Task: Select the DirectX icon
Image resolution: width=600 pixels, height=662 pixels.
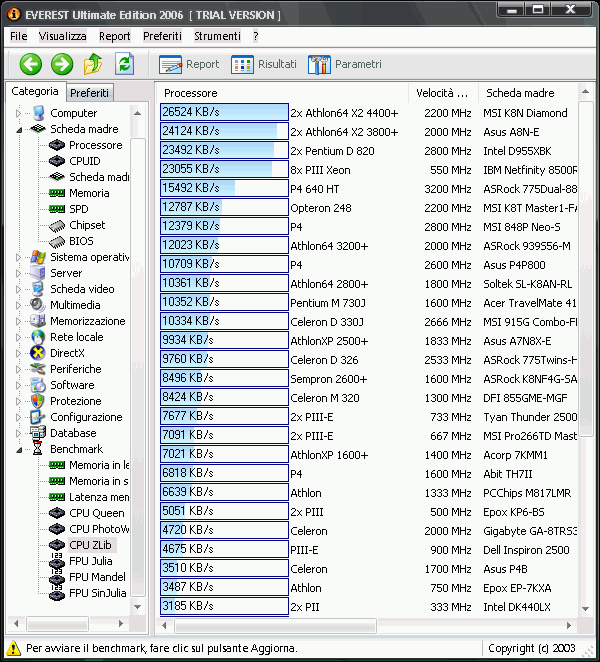Action: [38, 353]
